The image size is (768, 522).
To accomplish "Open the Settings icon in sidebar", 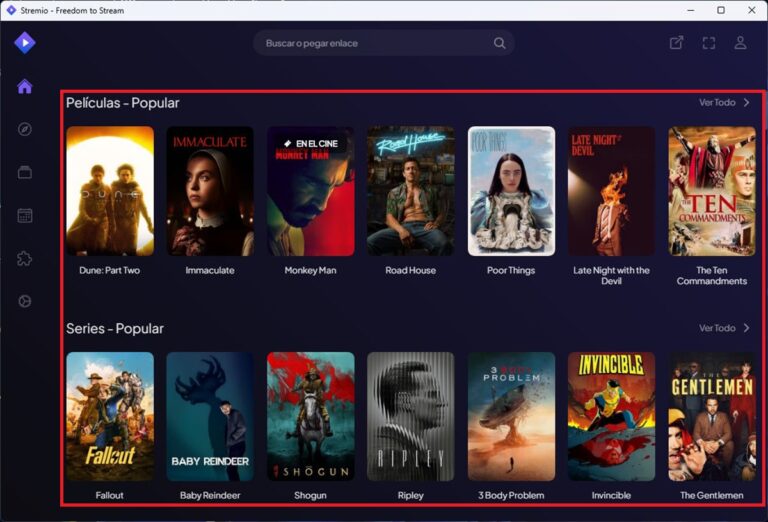I will tap(24, 302).
